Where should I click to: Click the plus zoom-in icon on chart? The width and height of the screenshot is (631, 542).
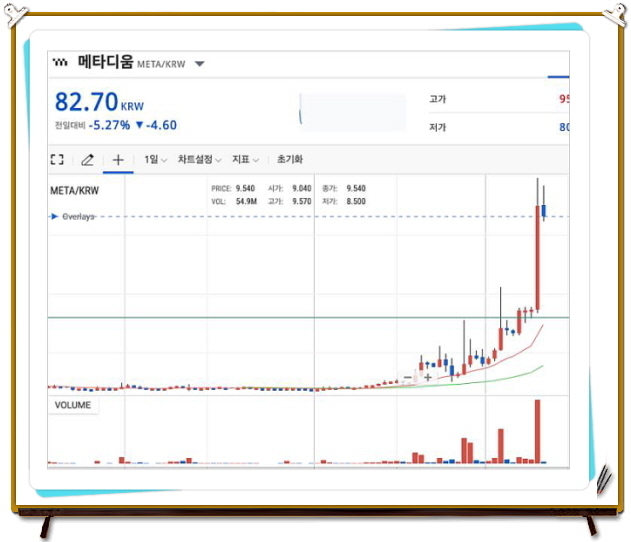(428, 377)
